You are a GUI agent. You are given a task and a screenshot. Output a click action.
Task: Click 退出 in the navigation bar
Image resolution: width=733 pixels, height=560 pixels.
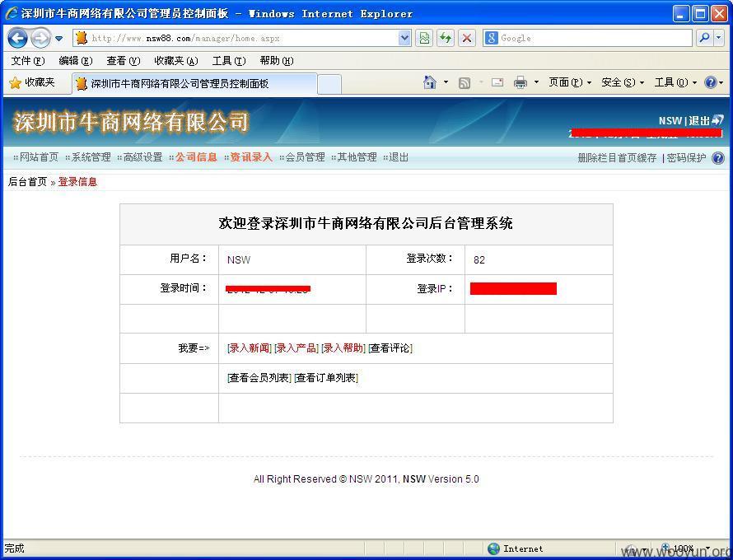click(399, 157)
